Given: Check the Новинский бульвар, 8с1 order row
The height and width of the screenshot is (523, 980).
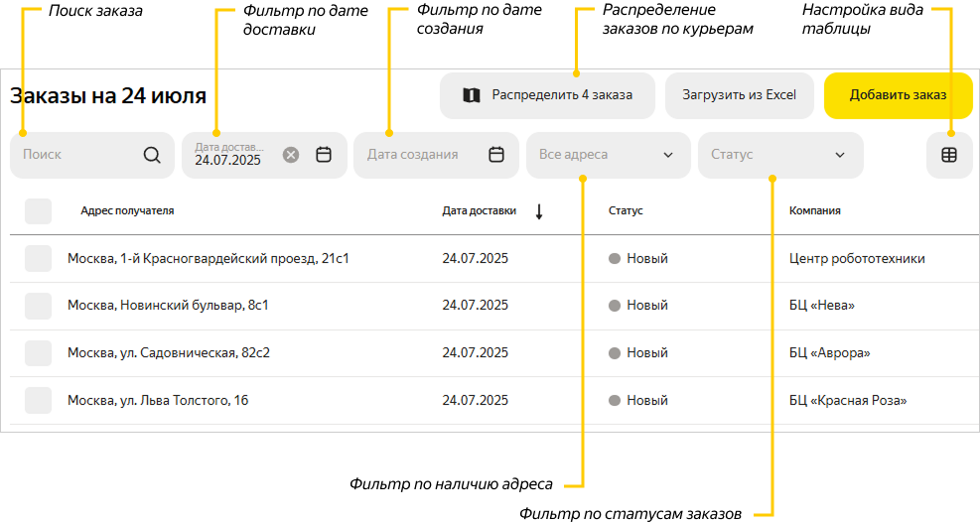Looking at the screenshot, I should tap(38, 306).
